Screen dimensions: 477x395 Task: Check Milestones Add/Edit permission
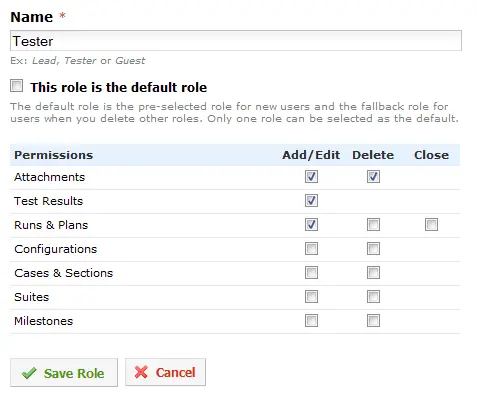pos(311,321)
